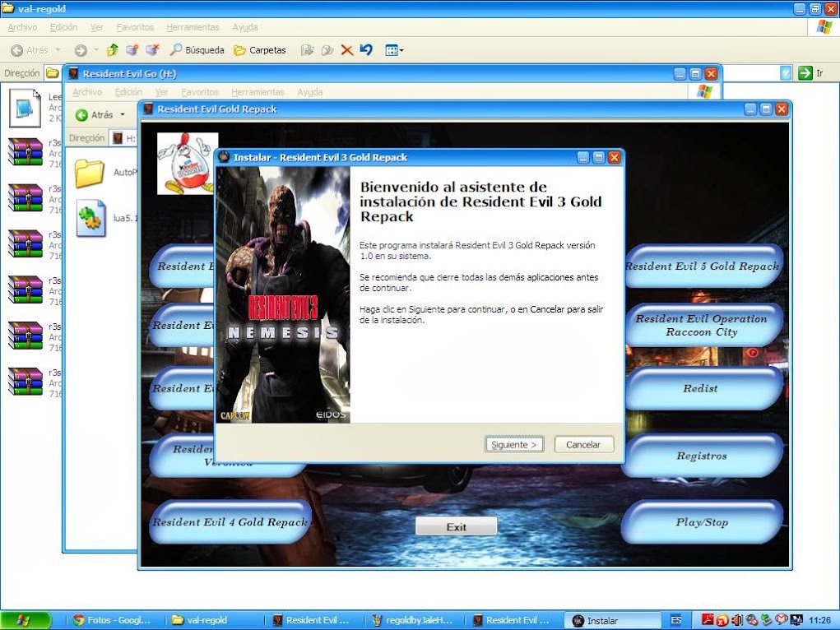Expand Atrás dropdown in Resident Evil Go window

click(123, 114)
